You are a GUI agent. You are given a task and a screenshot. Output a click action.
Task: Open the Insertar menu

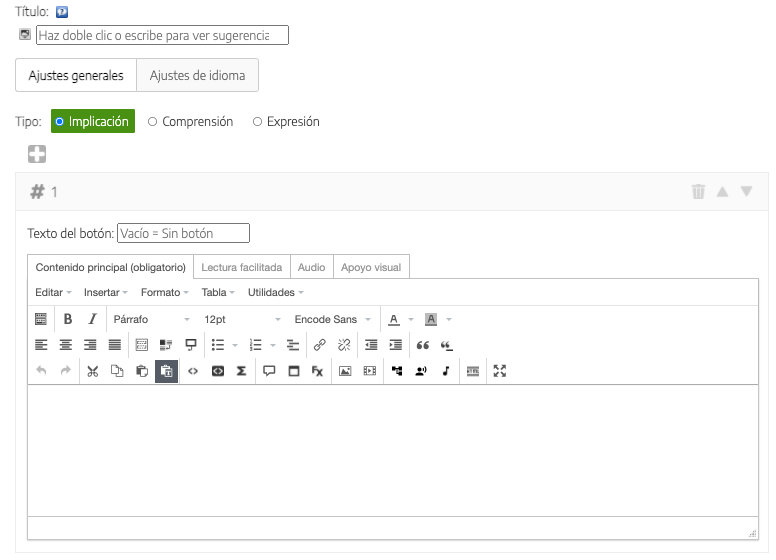click(x=105, y=293)
